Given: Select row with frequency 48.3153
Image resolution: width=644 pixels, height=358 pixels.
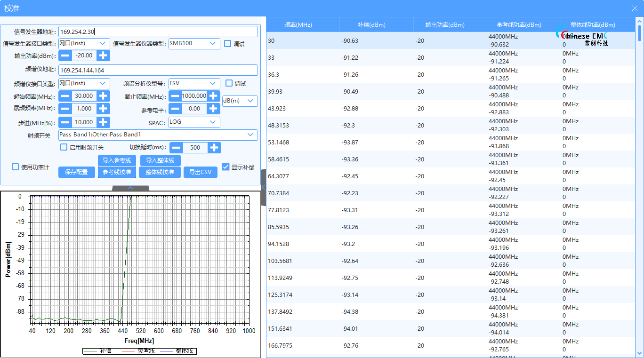Looking at the screenshot, I should [451, 126].
